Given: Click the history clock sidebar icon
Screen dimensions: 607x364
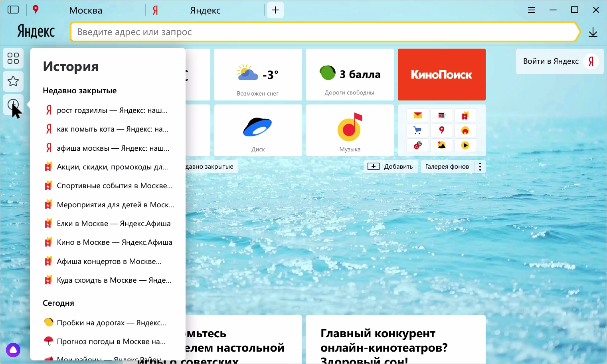Looking at the screenshot, I should tap(13, 105).
